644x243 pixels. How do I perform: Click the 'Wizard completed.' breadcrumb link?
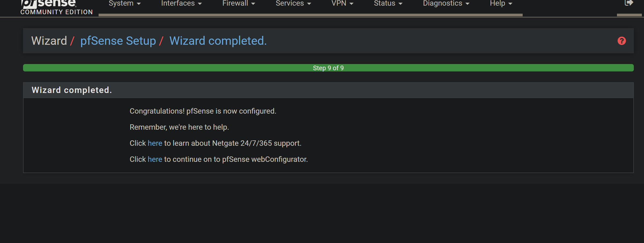point(218,41)
